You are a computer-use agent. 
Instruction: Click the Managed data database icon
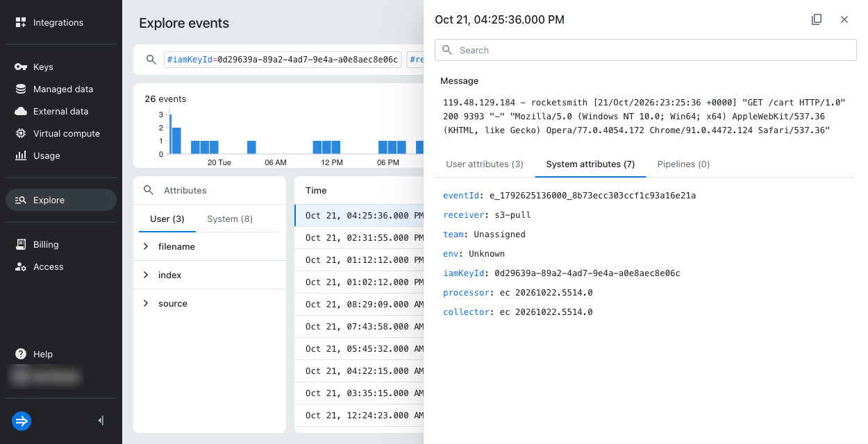pos(21,89)
